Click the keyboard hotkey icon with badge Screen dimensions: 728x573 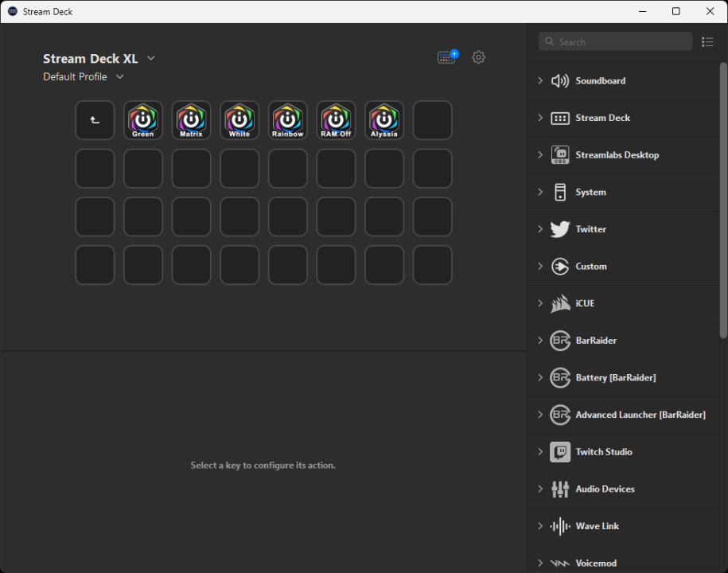pos(446,57)
